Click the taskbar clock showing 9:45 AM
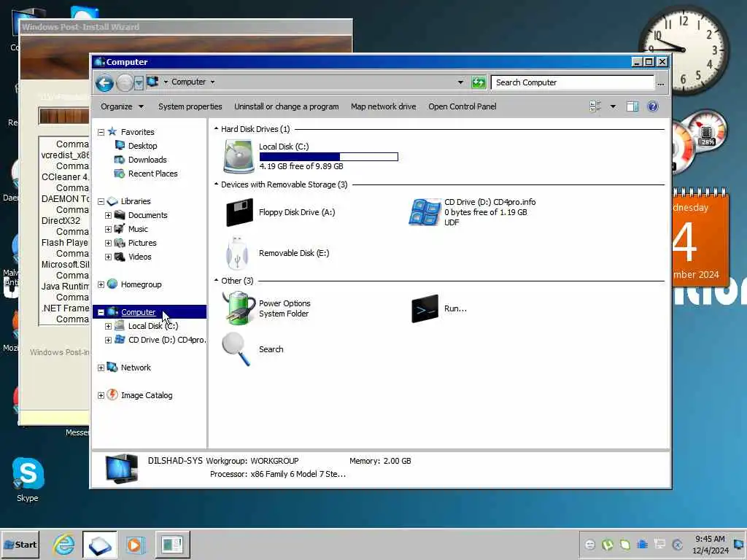The height and width of the screenshot is (560, 747). (x=710, y=544)
